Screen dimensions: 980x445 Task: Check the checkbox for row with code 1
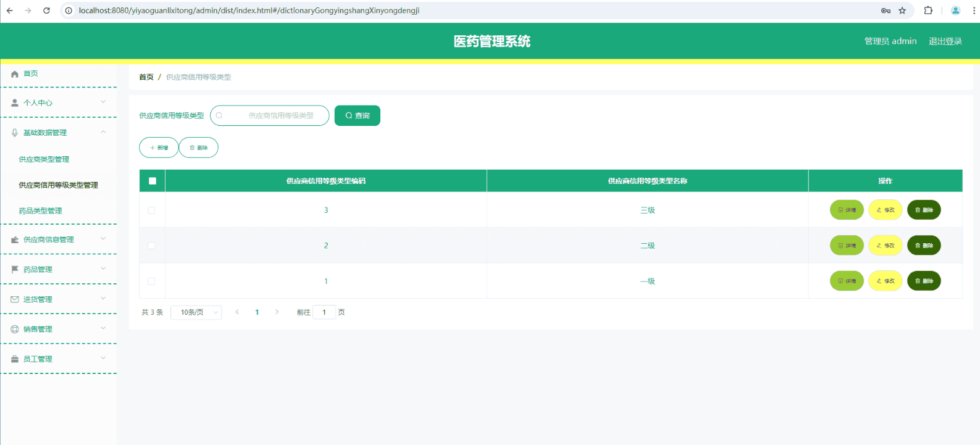151,281
